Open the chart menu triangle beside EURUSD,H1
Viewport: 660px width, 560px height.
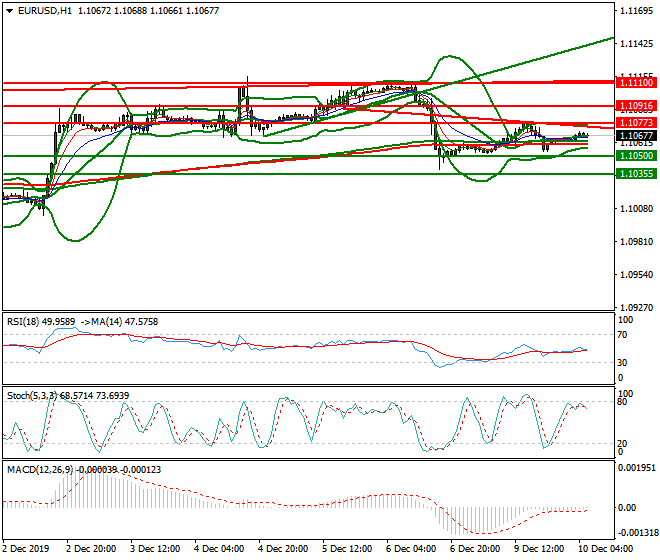coord(10,11)
